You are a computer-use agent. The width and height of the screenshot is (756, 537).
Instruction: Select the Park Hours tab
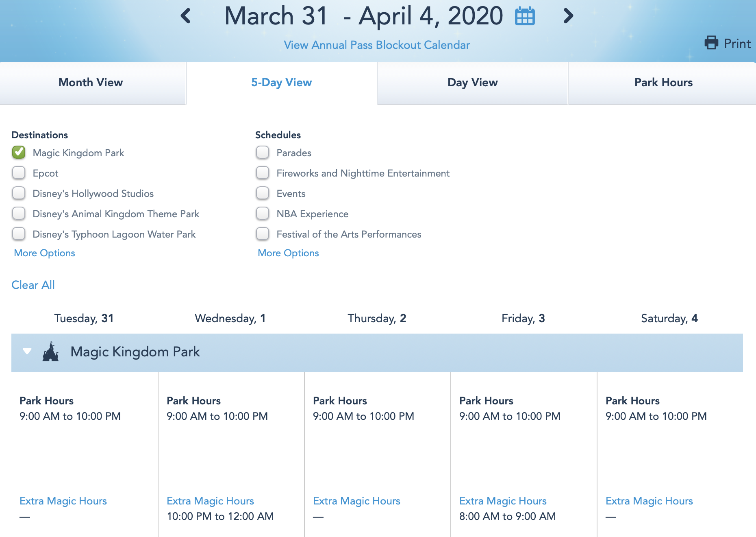point(663,83)
